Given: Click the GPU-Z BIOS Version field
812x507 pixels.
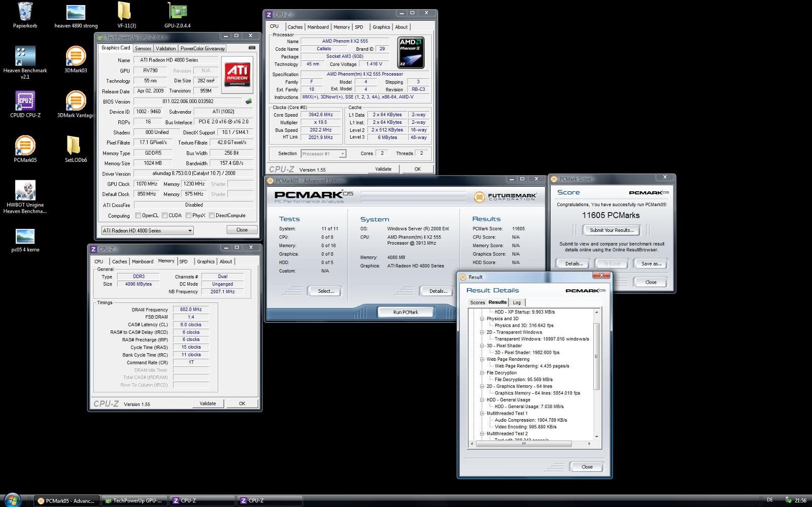Looking at the screenshot, I should 188,102.
